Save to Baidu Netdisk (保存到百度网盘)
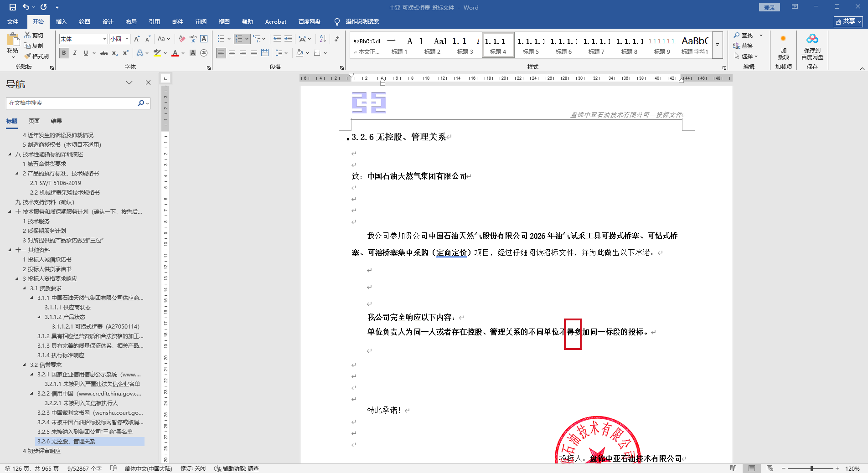Viewport: 868px width, 473px height. 812,46
